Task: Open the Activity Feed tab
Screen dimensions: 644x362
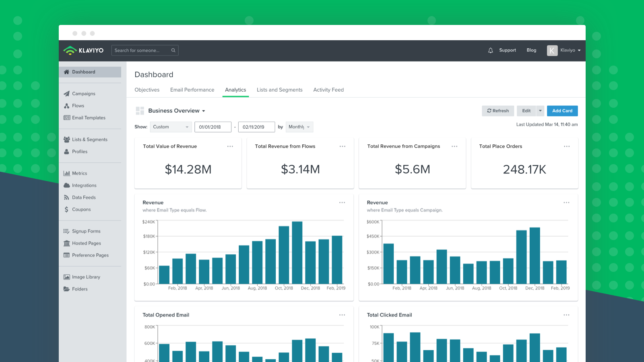Action: pos(328,90)
